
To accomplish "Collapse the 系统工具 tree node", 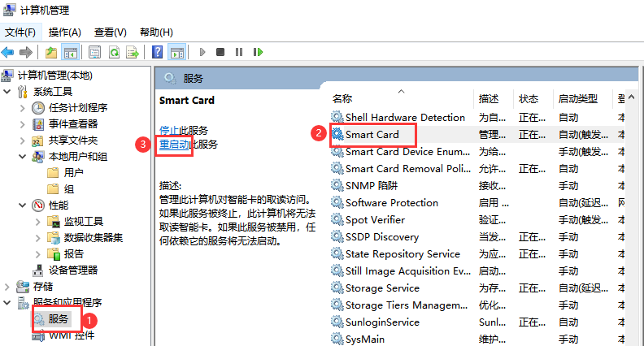I will tap(7, 92).
